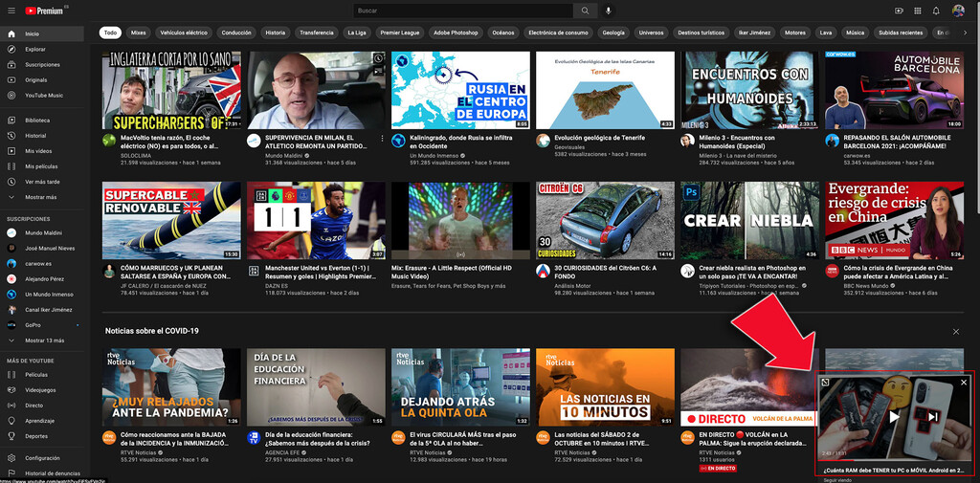Open Las noticias en 10 minutos thumbnail
The height and width of the screenshot is (483, 980).
point(605,387)
